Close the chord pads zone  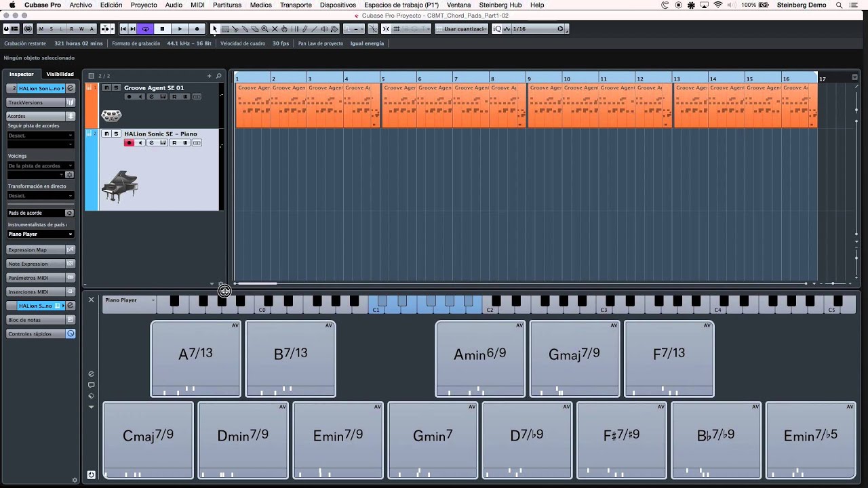[x=91, y=300]
